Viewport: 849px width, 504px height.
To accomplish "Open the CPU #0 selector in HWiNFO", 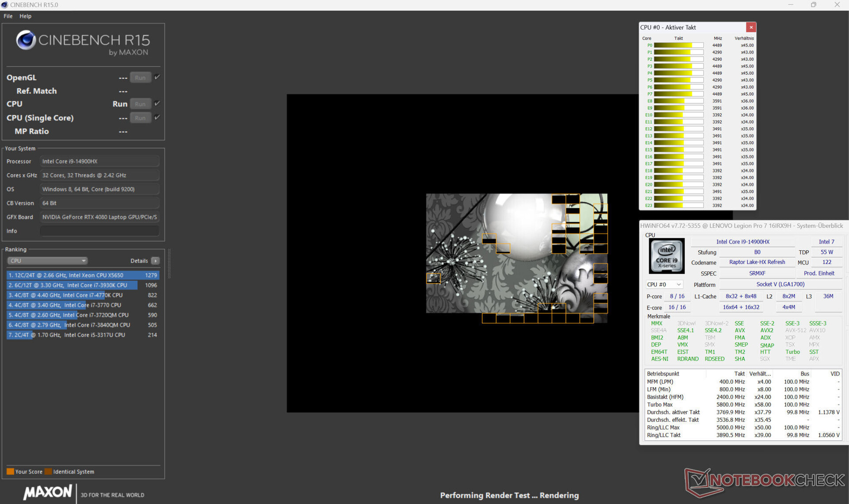I will pos(664,285).
